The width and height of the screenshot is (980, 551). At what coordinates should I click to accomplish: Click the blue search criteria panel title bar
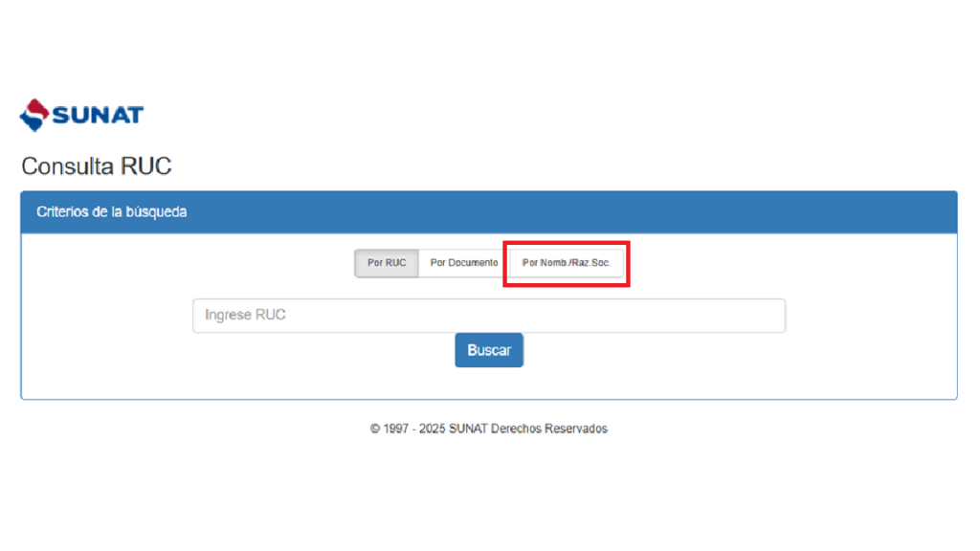tap(488, 211)
